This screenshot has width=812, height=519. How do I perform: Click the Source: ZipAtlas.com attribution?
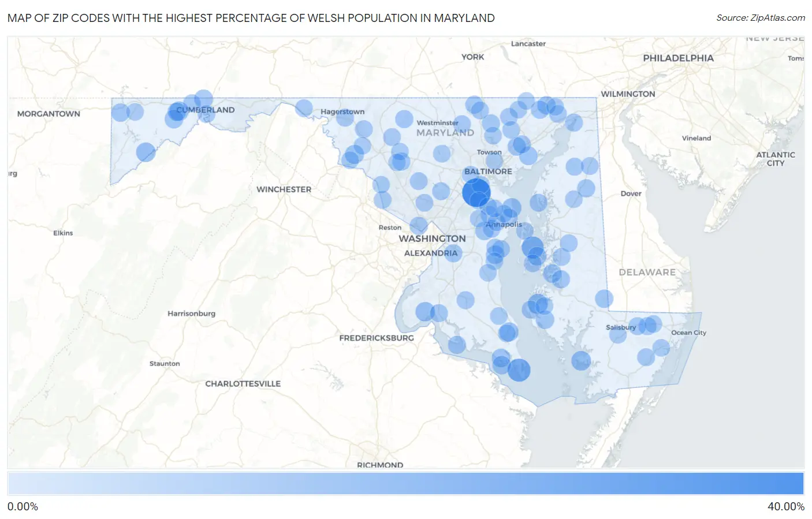(761, 18)
